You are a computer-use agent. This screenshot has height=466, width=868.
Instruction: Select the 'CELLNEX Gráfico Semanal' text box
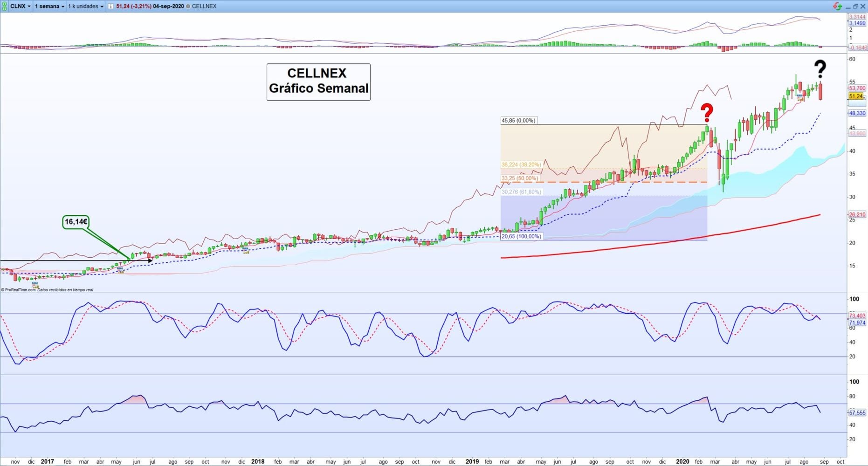[x=318, y=82]
